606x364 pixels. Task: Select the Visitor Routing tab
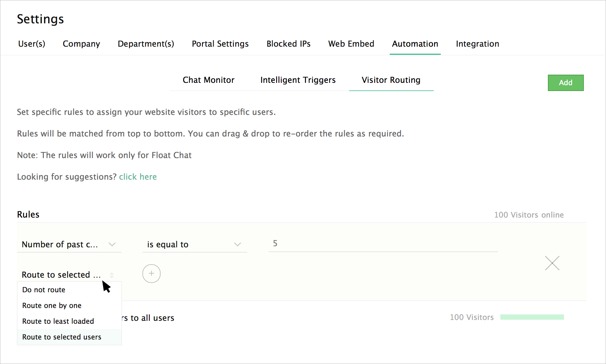391,80
